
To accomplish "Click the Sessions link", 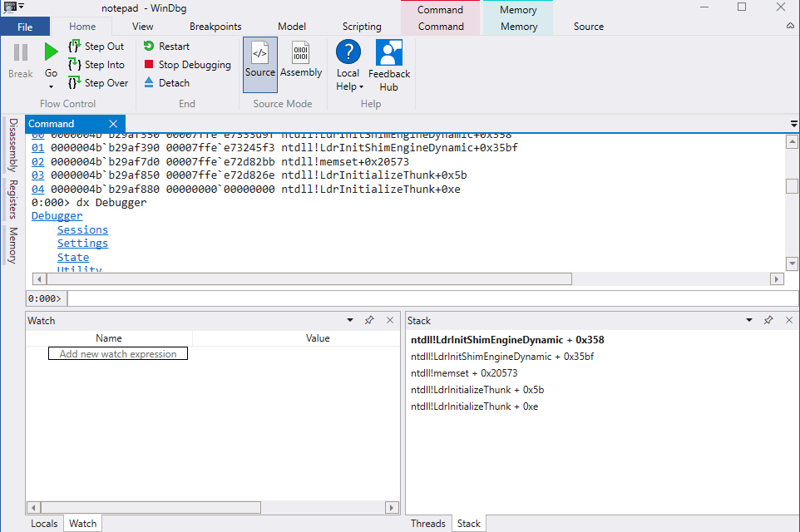I will pos(82,229).
